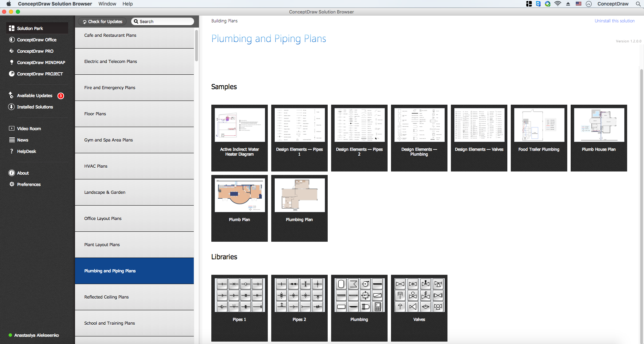The image size is (644, 344).
Task: Select HVAC Plans in the list
Action: [134, 166]
